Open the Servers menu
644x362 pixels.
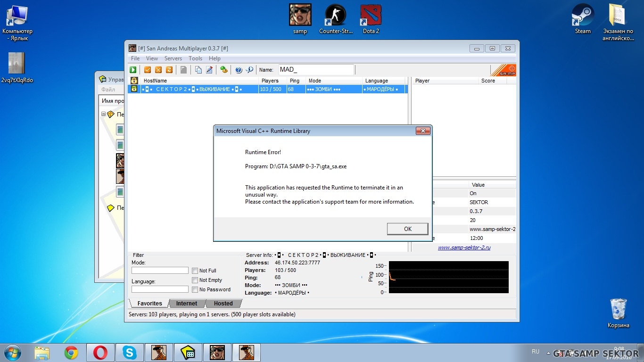(x=173, y=58)
